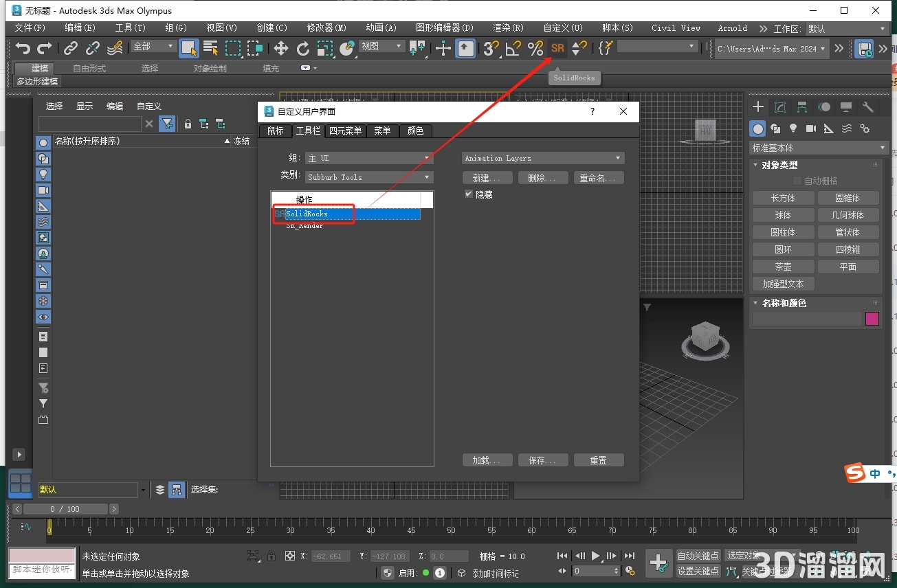Activate Select and Manipulate crosshair tool

pyautogui.click(x=443, y=48)
